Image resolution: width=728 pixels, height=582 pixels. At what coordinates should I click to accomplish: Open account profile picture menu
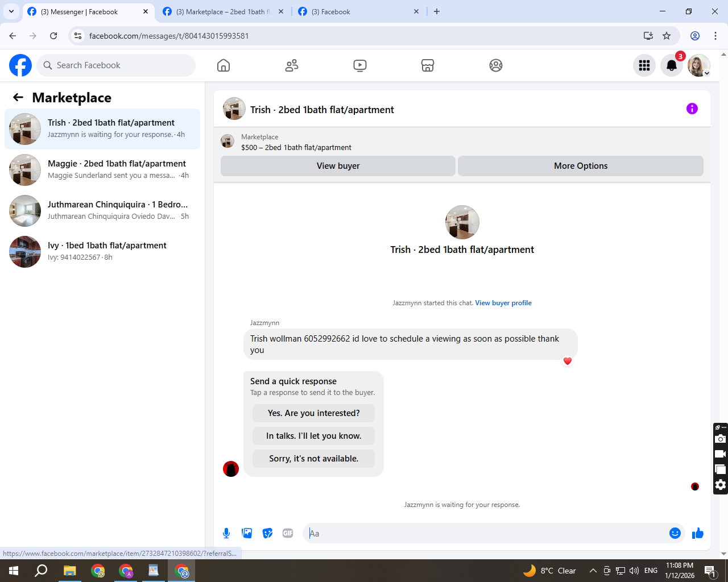[x=699, y=65]
